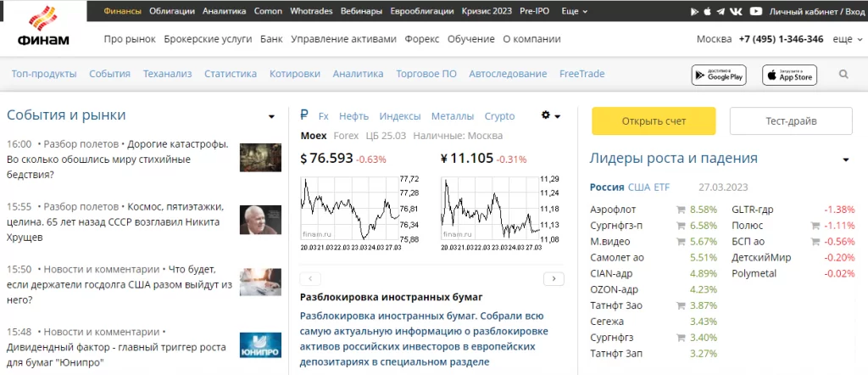The width and height of the screenshot is (868, 375).
Task: Open the quotes widget gear settings
Action: click(550, 115)
